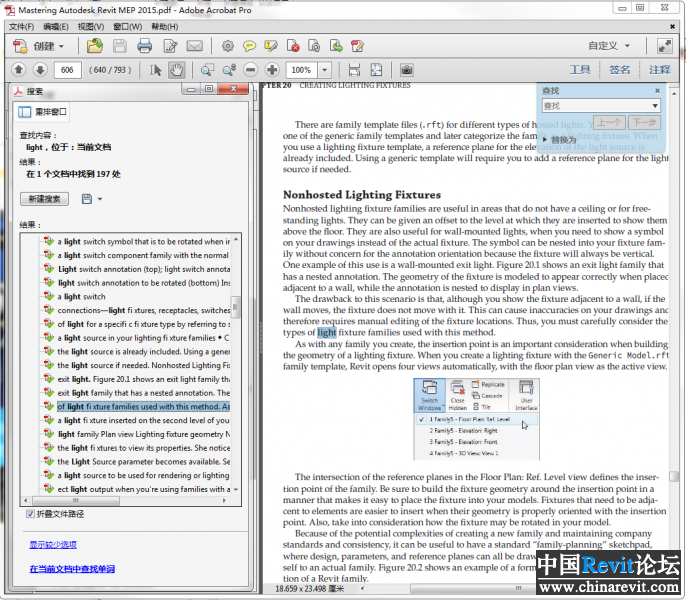The image size is (686, 600).
Task: Click the show fewer options link
Action: click(x=53, y=544)
